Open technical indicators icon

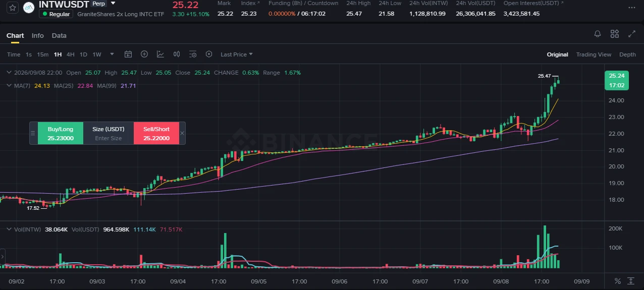pos(160,54)
